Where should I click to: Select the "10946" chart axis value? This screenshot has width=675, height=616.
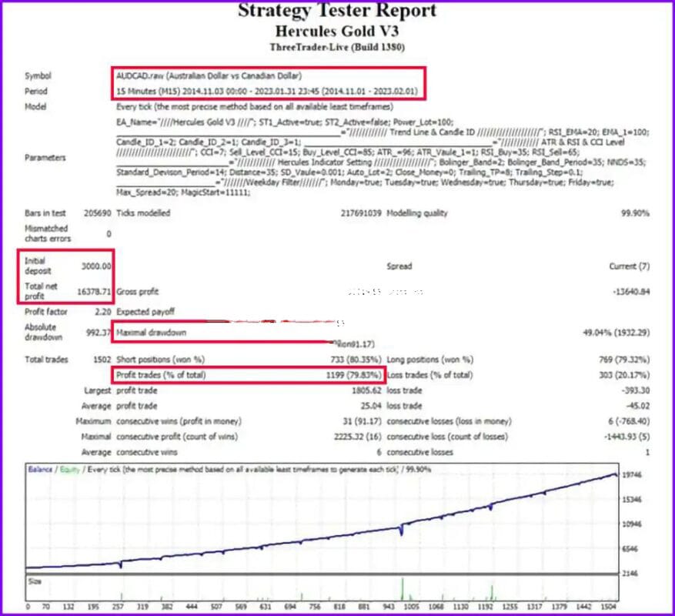coord(632,524)
